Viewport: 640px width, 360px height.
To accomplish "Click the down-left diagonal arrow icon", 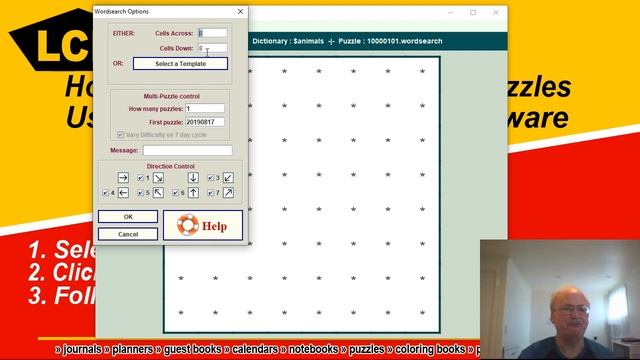I will pyautogui.click(x=229, y=178).
